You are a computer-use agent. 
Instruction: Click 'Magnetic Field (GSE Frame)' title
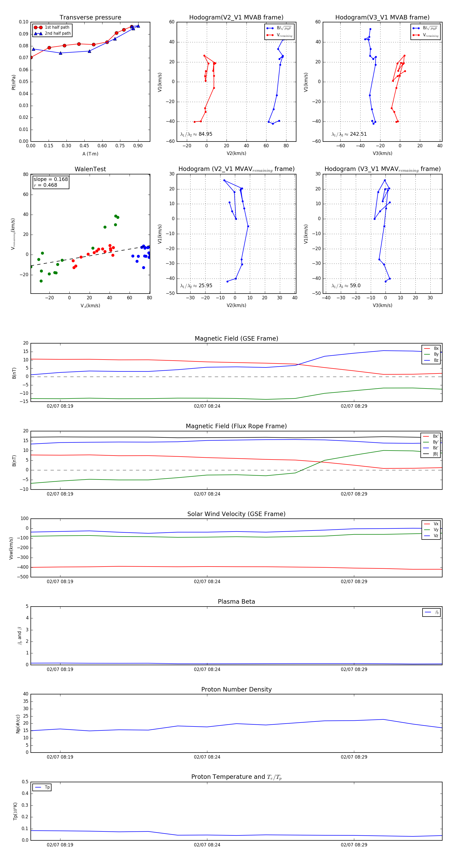click(x=236, y=338)
